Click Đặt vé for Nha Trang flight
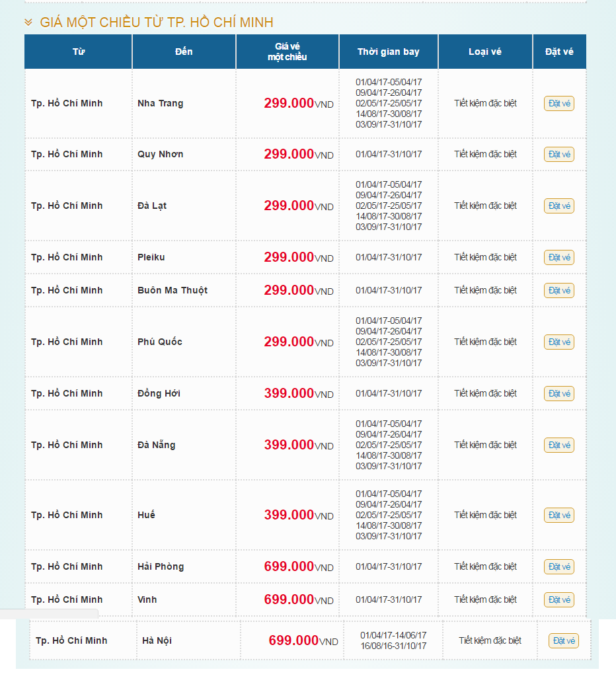 [x=558, y=104]
